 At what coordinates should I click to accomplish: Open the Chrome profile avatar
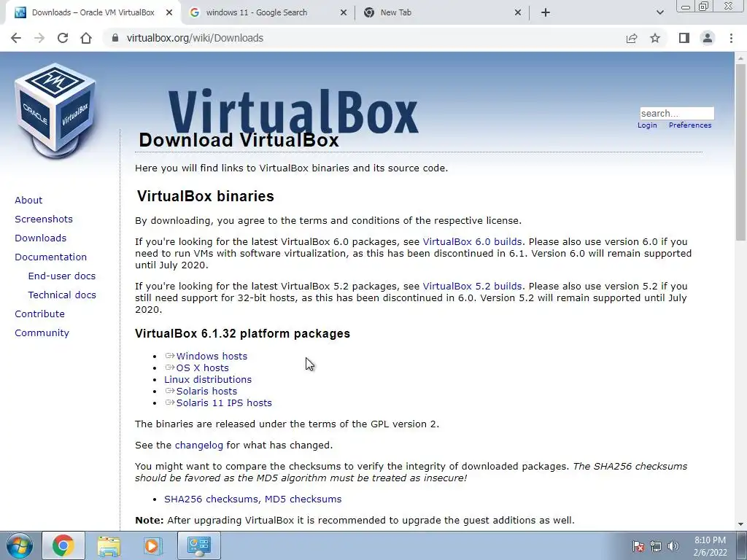708,38
